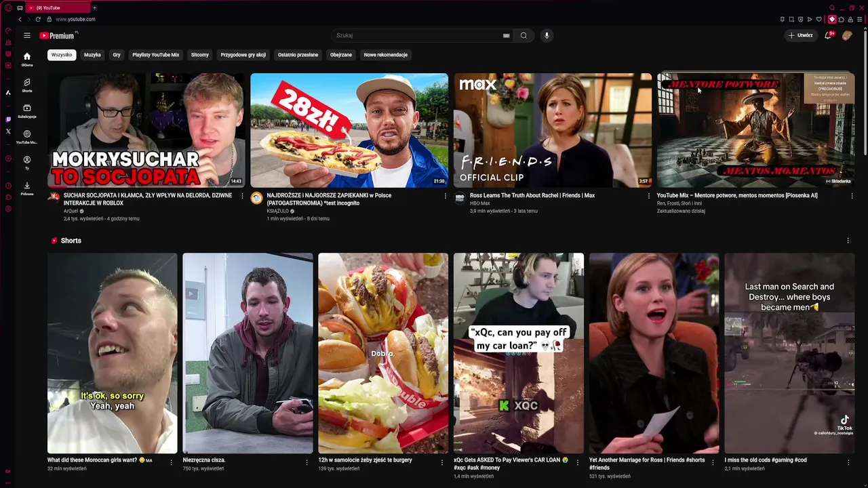Open the YouTube hamburger guide menu
The width and height of the screenshot is (868, 488).
[x=27, y=35]
